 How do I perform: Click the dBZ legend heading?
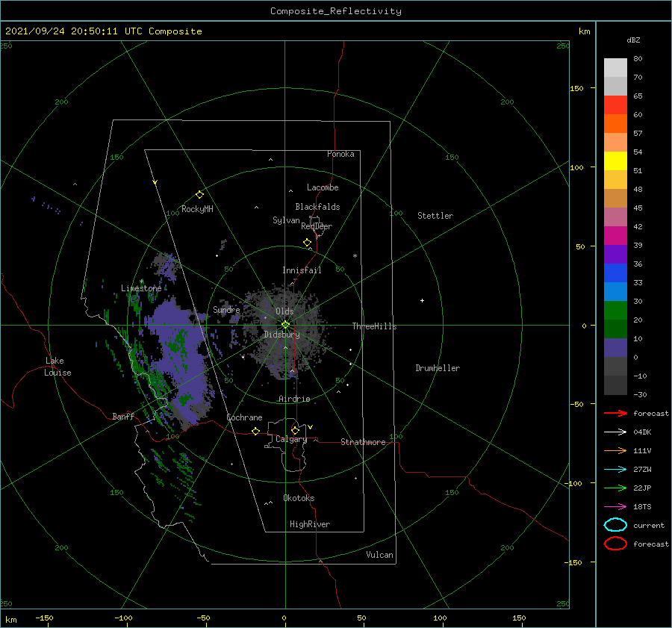[x=633, y=40]
